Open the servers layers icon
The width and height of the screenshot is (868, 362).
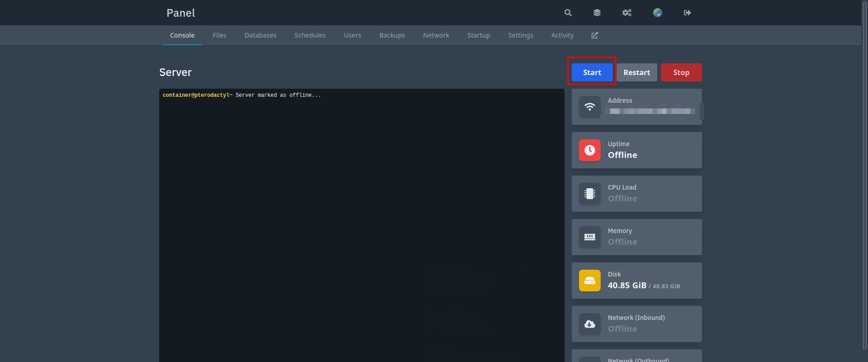[x=597, y=13]
